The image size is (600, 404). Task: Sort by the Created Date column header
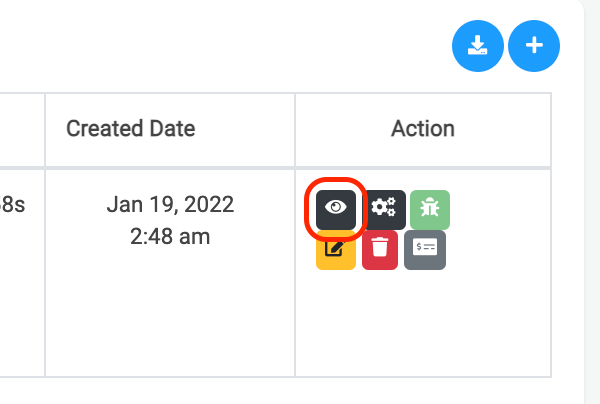click(130, 129)
